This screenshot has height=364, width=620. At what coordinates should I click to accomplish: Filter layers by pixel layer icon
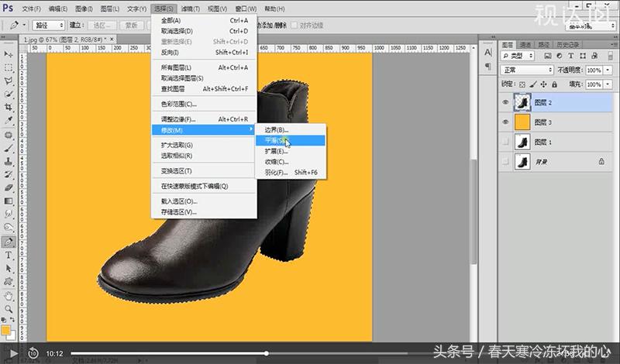(x=548, y=56)
